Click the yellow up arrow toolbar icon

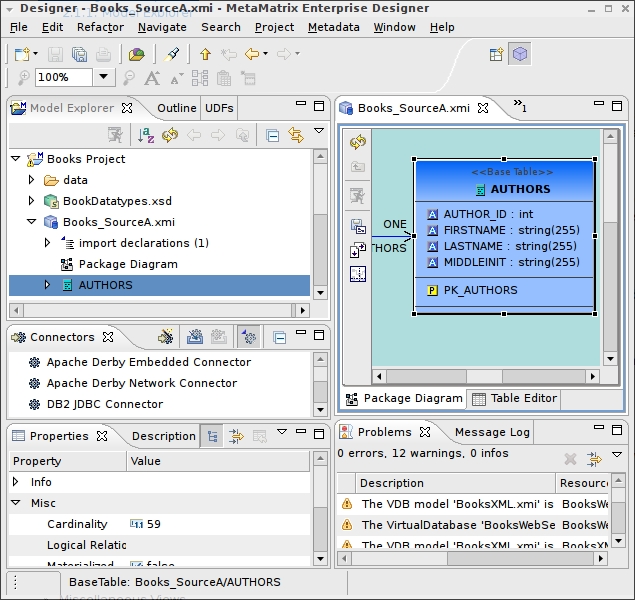pyautogui.click(x=205, y=54)
